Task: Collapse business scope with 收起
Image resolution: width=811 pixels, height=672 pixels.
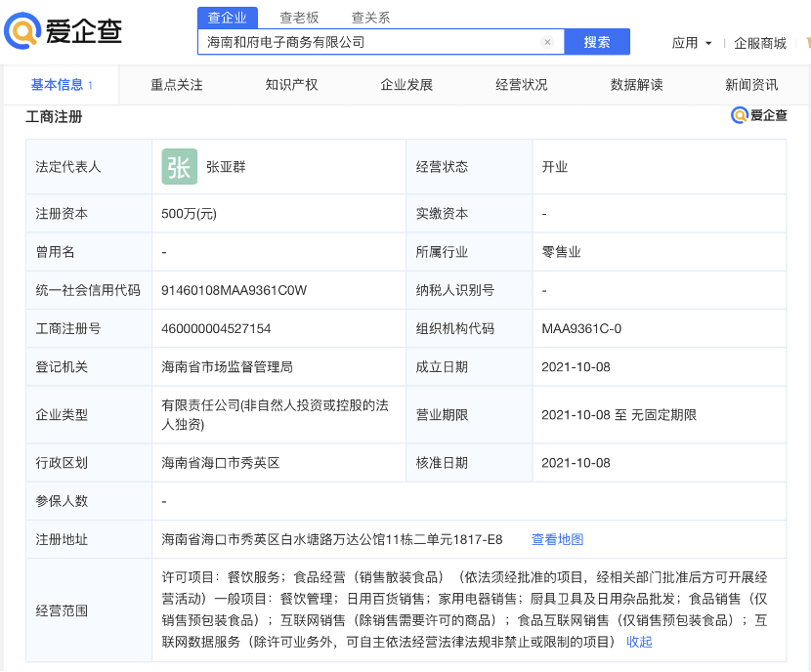Action: pyautogui.click(x=639, y=642)
